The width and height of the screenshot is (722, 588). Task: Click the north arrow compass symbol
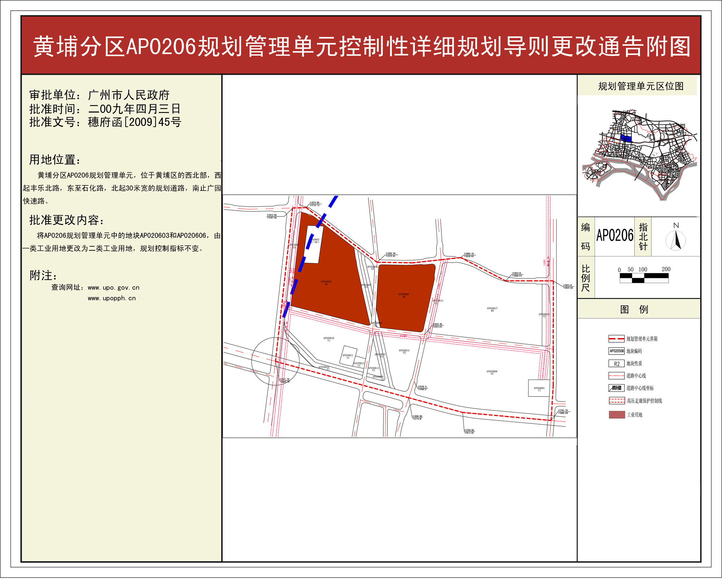point(675,240)
